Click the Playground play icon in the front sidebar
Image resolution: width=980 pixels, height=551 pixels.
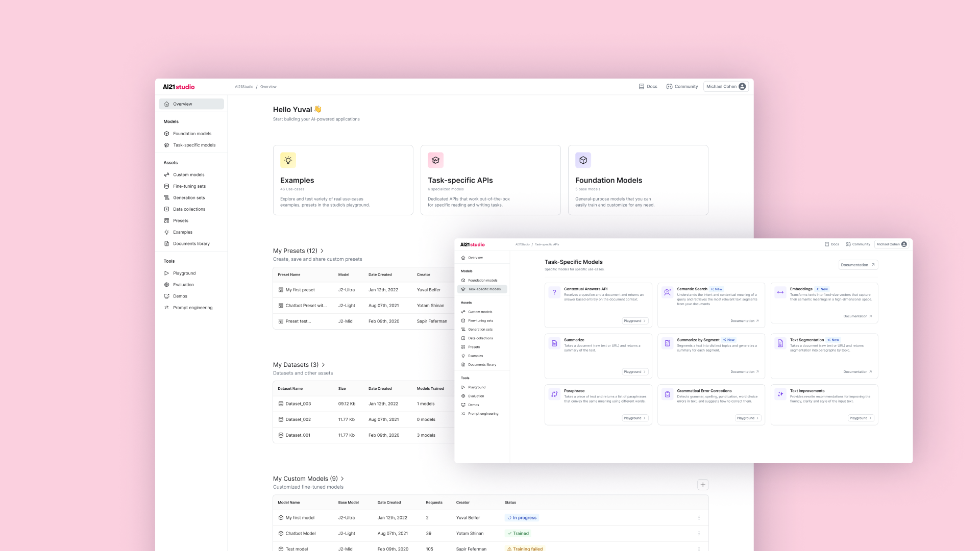pos(463,387)
